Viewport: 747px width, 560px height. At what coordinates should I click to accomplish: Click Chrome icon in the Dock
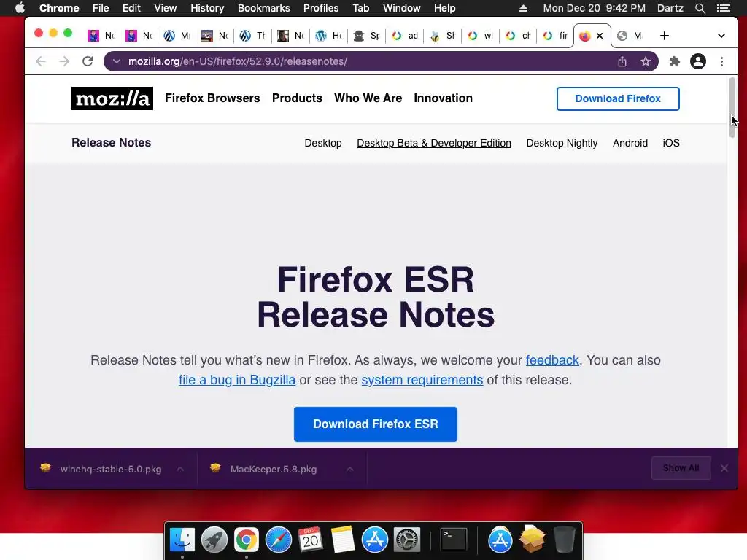click(247, 540)
